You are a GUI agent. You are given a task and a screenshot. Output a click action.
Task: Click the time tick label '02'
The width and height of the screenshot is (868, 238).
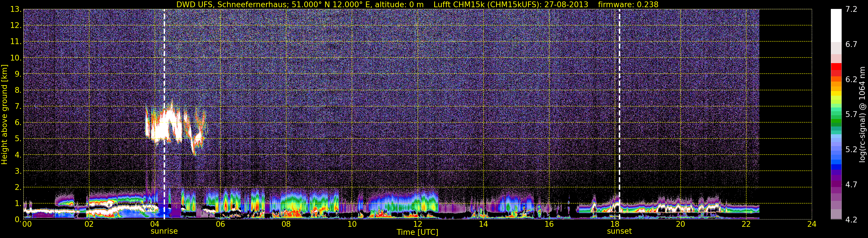[89, 224]
